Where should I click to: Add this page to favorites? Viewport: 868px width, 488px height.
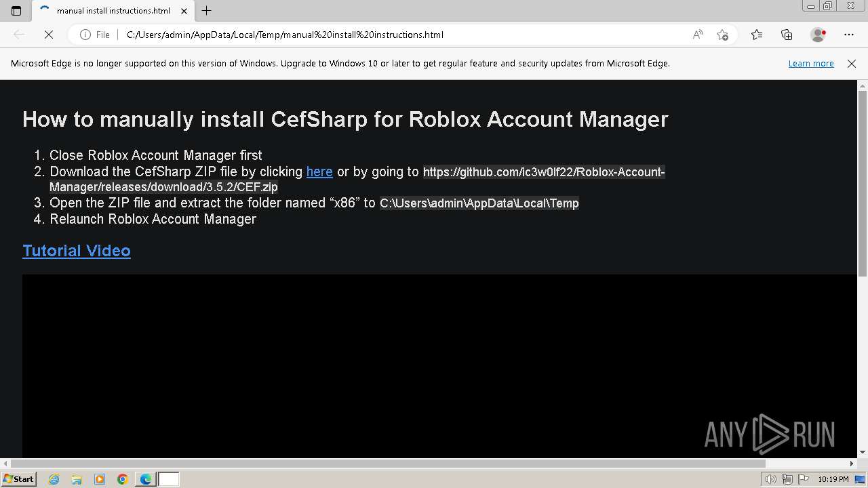(x=722, y=35)
